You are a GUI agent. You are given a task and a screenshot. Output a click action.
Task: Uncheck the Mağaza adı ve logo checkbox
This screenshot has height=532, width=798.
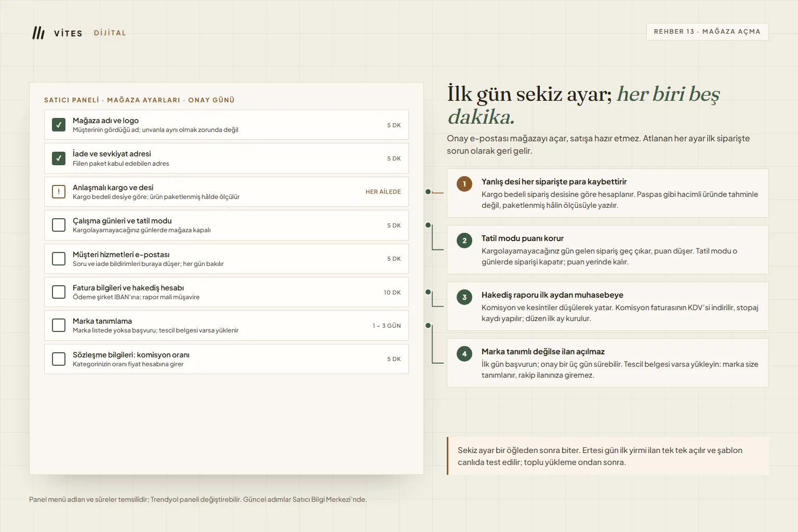(x=59, y=125)
